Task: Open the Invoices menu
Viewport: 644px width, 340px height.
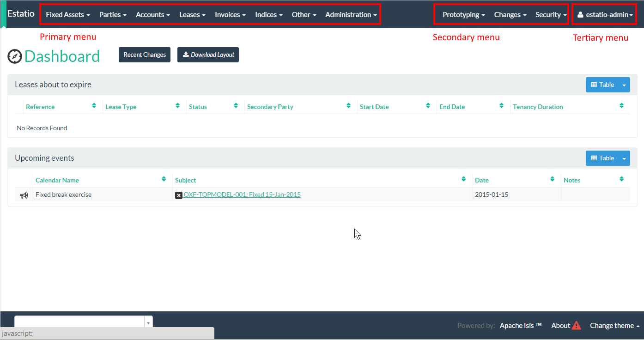Action: tap(230, 15)
